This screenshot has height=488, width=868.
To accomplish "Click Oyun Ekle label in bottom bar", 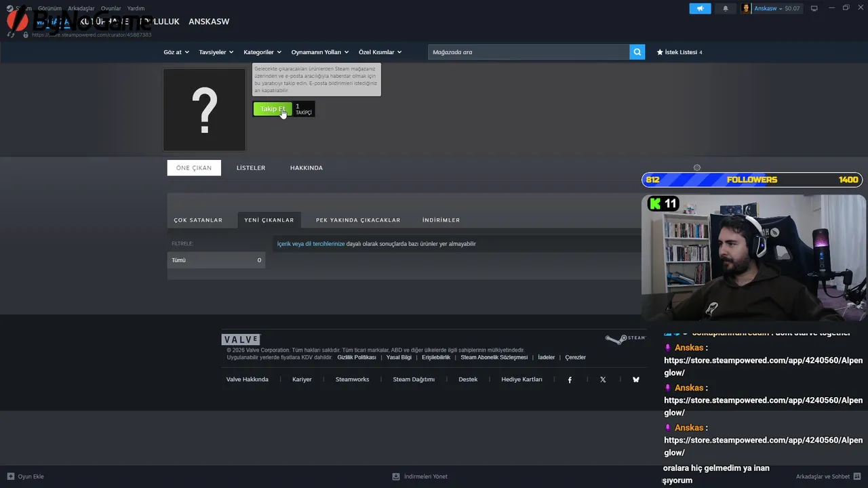I will pyautogui.click(x=31, y=476).
